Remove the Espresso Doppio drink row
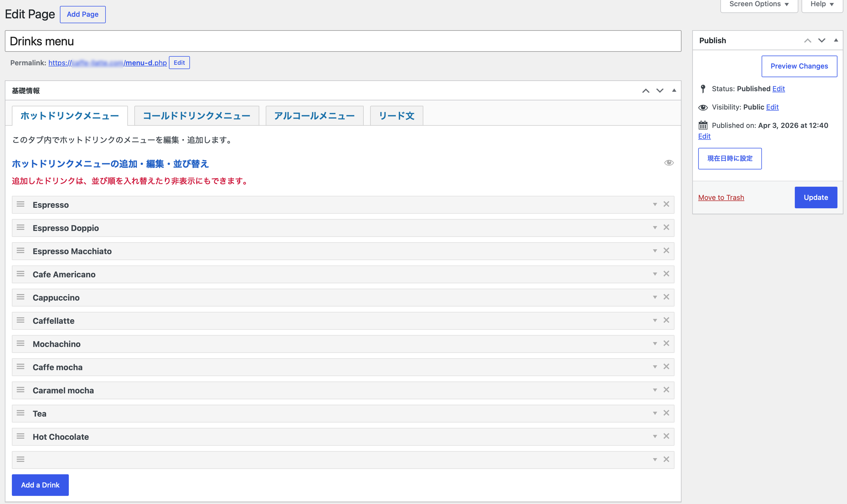The height and width of the screenshot is (504, 847). 666,227
